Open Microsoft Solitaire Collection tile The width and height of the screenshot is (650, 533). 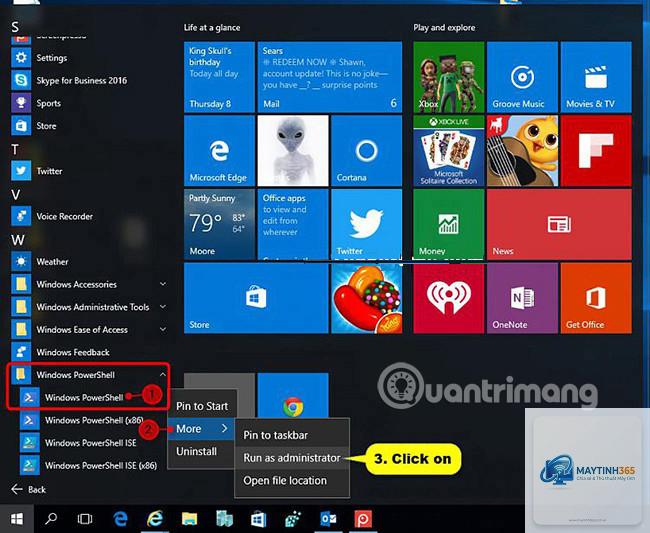[x=449, y=150]
